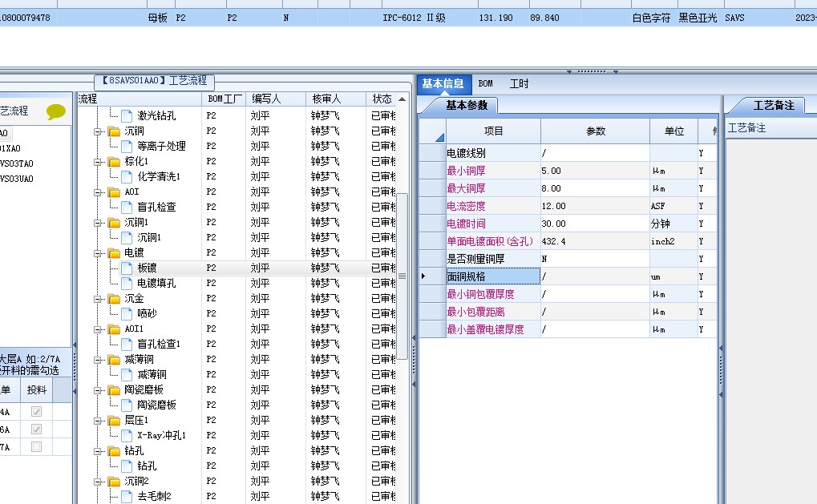
Task: Click the folder icon of 沉铜2 node
Action: (x=114, y=481)
